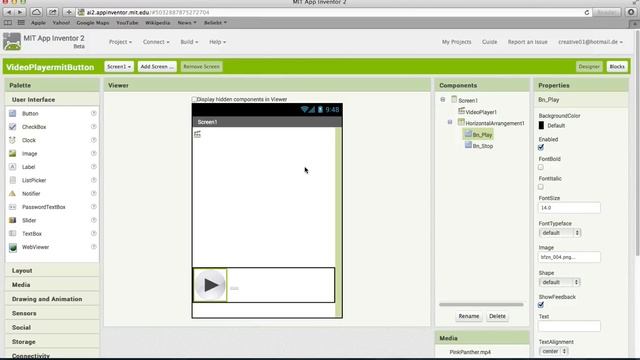Open help for Slider component
Viewport: 640px width, 360px height.
(93, 220)
